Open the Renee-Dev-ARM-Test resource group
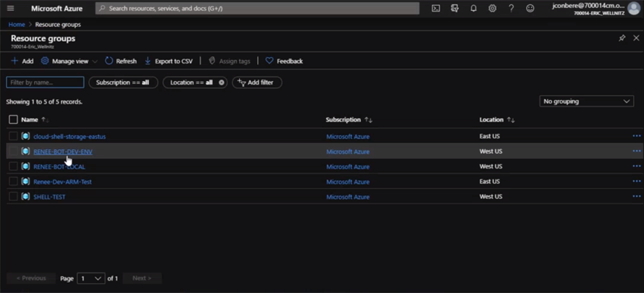 click(62, 182)
